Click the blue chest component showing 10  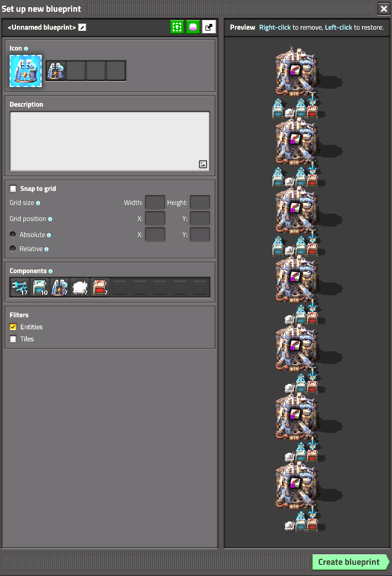coord(40,287)
